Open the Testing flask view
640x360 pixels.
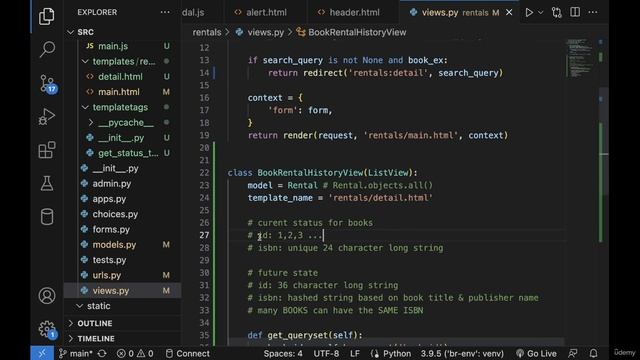tap(47, 183)
